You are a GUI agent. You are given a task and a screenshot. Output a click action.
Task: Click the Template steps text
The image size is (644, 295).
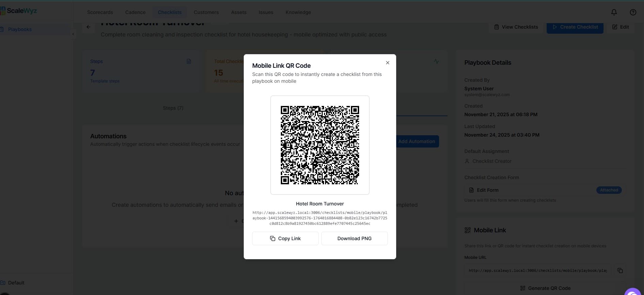pos(105,81)
